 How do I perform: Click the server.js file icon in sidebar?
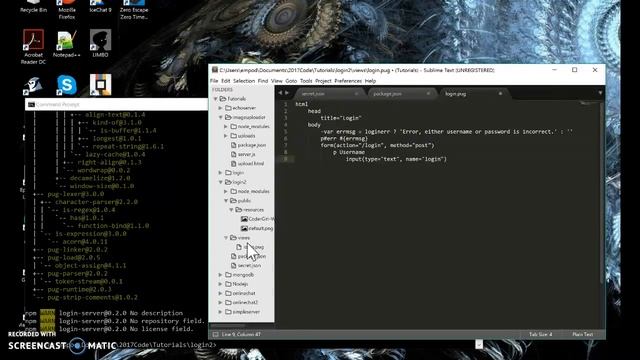(x=233, y=154)
